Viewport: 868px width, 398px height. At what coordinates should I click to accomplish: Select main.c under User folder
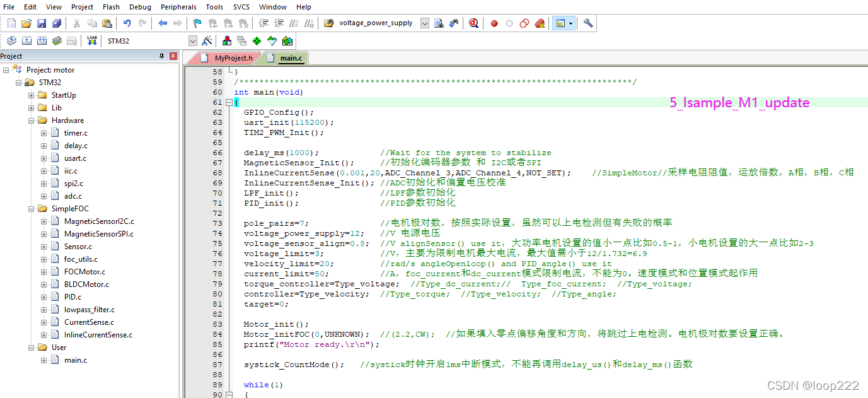(x=76, y=360)
